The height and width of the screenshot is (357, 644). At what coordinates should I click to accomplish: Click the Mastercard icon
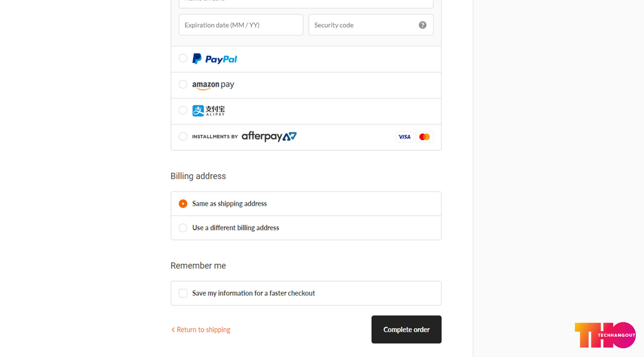[424, 137]
